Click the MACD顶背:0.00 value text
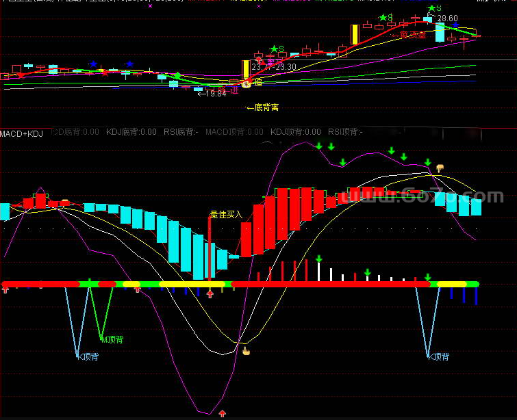This screenshot has height=420, width=517. point(234,133)
